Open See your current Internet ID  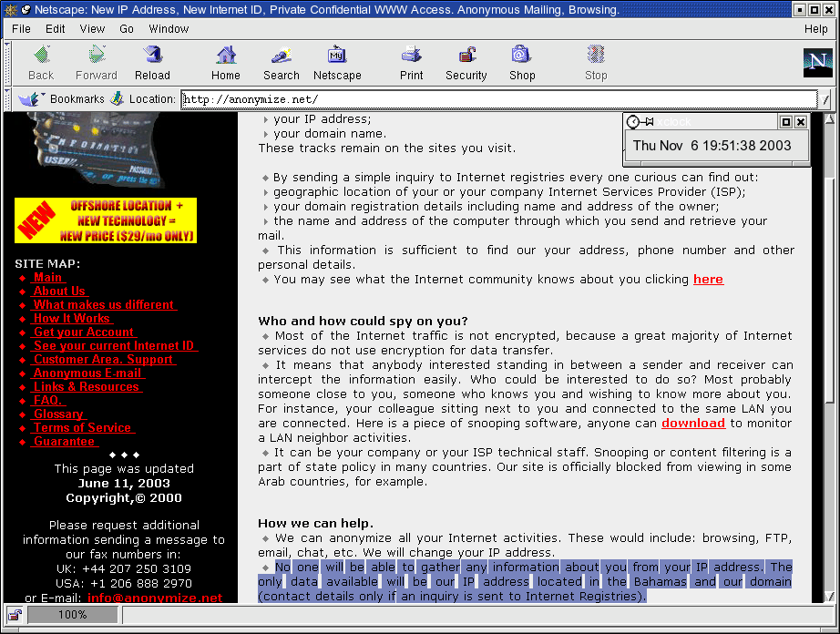pyautogui.click(x=114, y=346)
